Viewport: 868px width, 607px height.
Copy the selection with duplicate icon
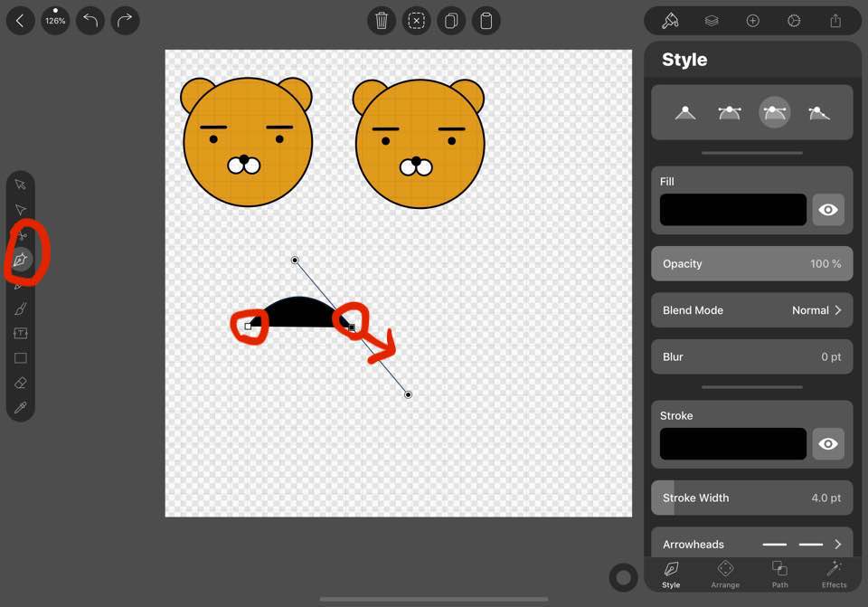451,21
